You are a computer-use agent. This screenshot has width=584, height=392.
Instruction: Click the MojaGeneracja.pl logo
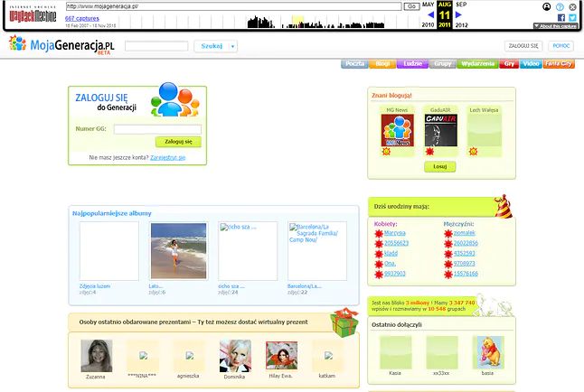coord(61,45)
